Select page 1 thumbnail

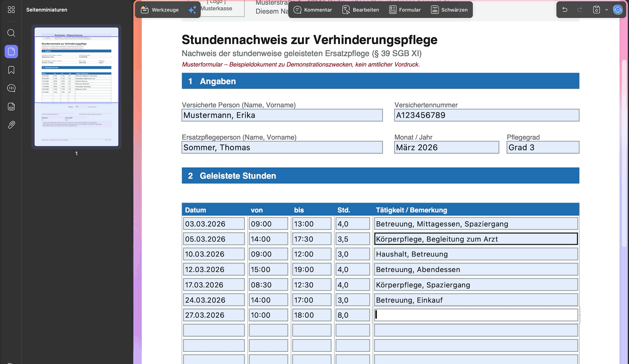76,87
